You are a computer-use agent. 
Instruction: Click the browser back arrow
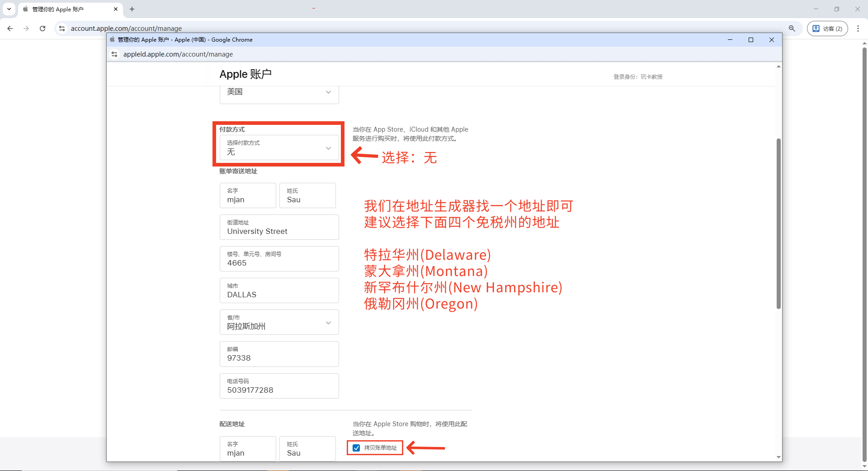click(x=10, y=29)
